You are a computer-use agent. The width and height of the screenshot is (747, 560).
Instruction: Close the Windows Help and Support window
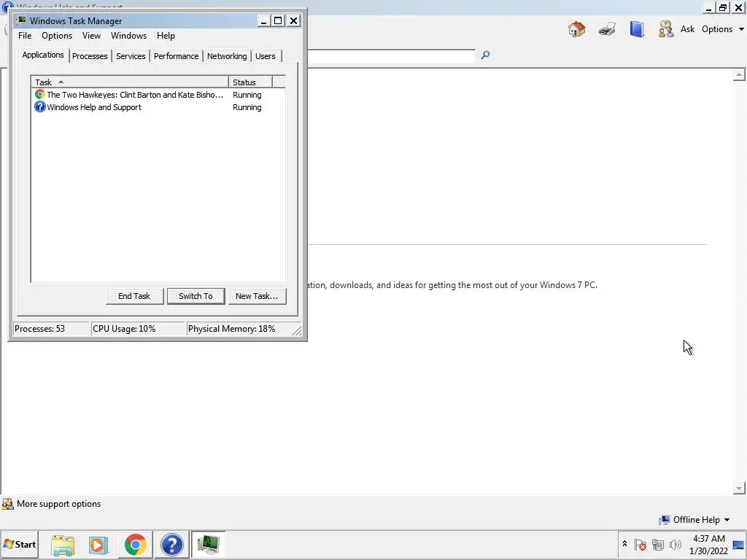click(x=738, y=7)
